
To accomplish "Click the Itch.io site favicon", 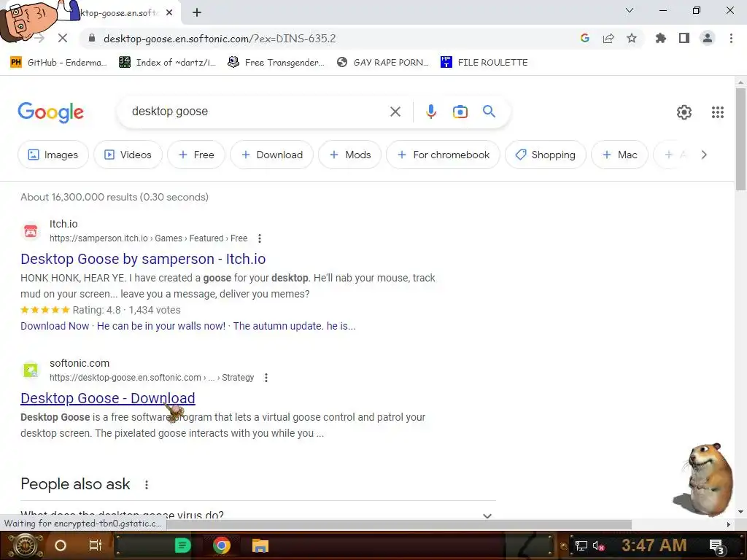I will 31,231.
